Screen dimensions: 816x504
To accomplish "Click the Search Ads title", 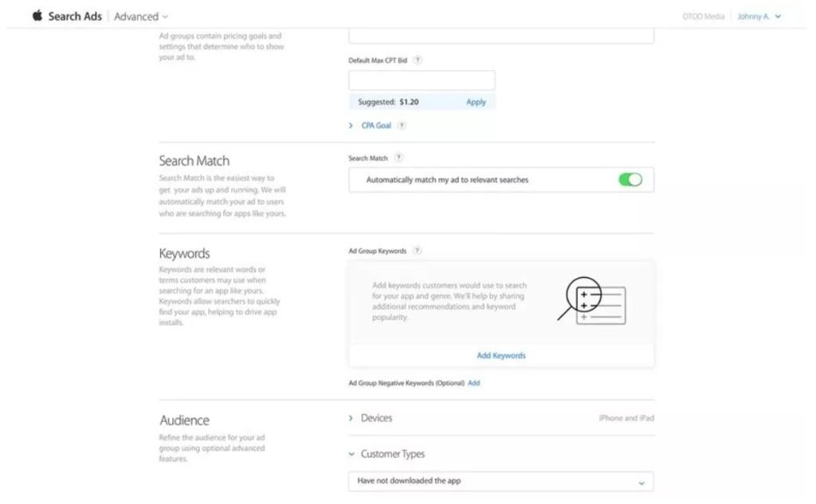I will pyautogui.click(x=74, y=16).
